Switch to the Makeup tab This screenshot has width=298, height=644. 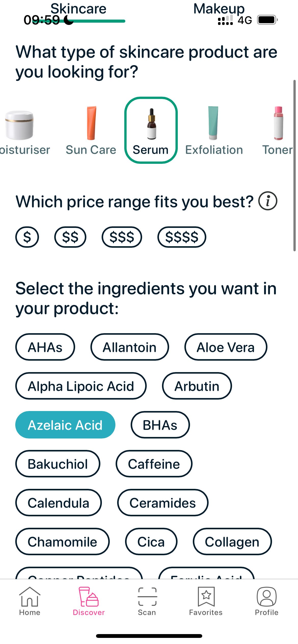click(x=219, y=9)
